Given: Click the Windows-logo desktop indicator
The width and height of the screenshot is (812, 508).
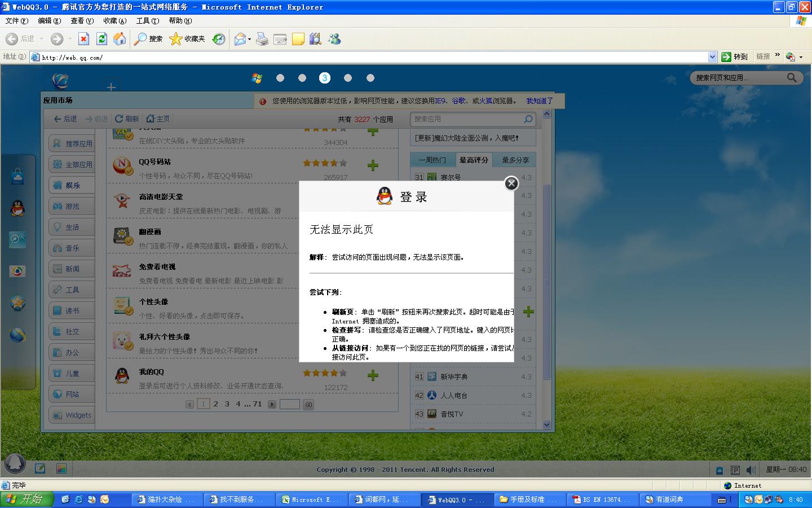Looking at the screenshot, I should click(257, 78).
